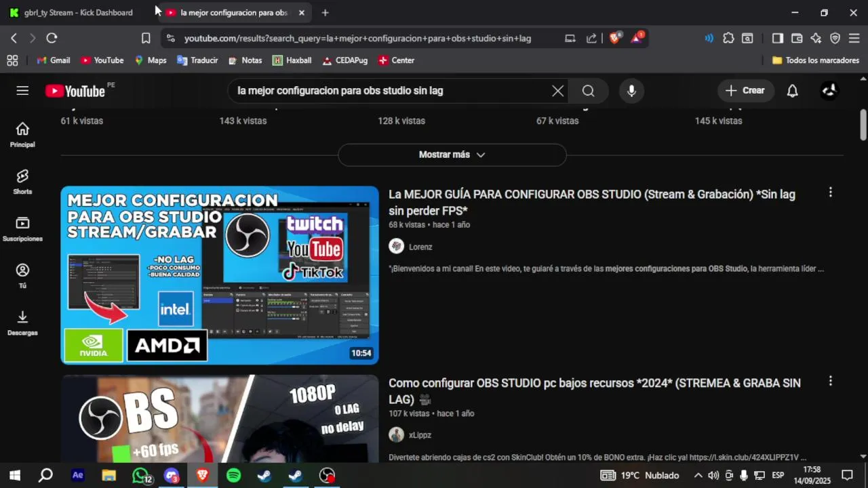The width and height of the screenshot is (868, 488).
Task: Open the Lorenz channel avatar
Action: click(396, 246)
